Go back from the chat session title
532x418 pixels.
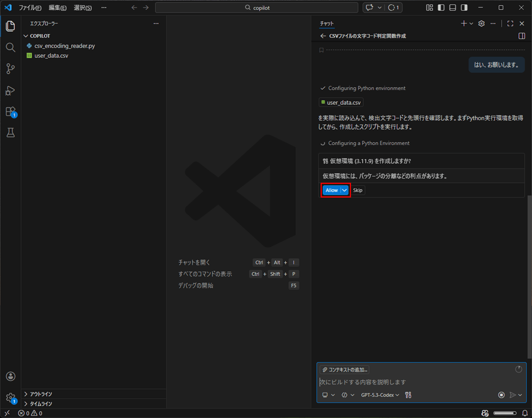pyautogui.click(x=323, y=36)
